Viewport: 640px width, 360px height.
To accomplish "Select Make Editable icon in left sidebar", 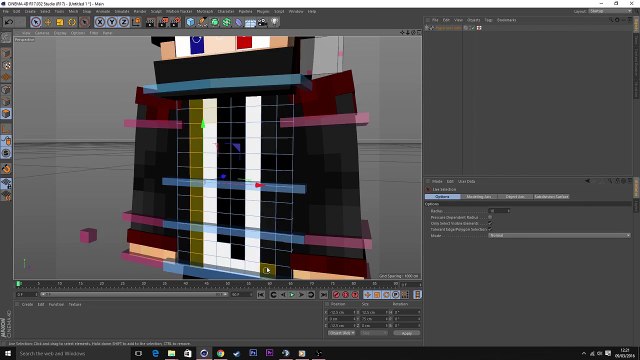I will coord(6,38).
